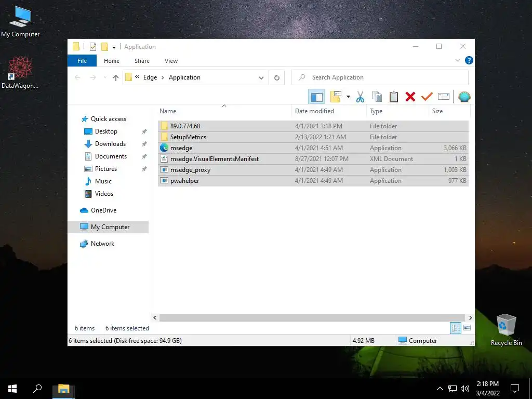The height and width of the screenshot is (399, 532).
Task: Click the Edge breadcrumb in address bar
Action: pyautogui.click(x=150, y=77)
